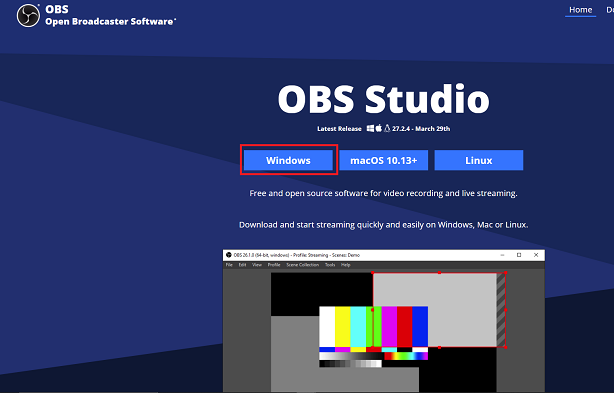Image resolution: width=614 pixels, height=393 pixels.
Task: Open File menu in OBS preview window
Action: click(229, 265)
